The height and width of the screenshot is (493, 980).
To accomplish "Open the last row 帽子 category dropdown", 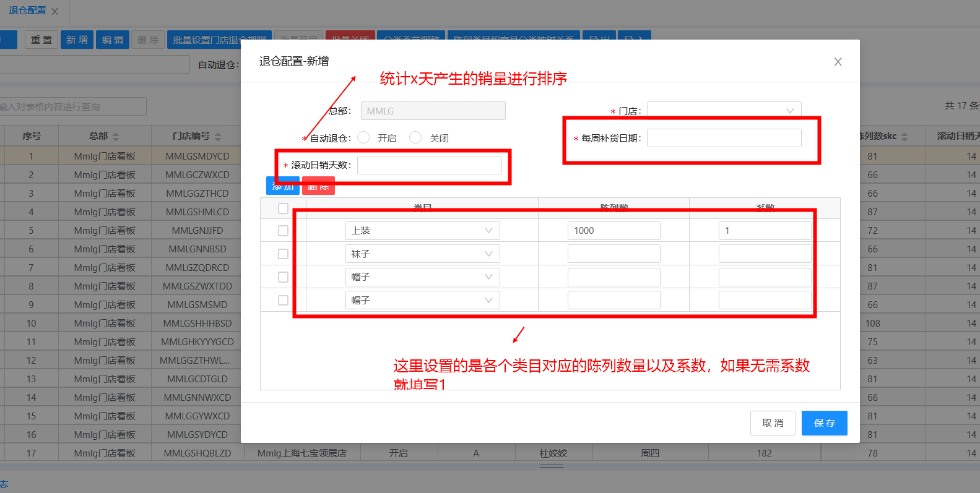I will (422, 301).
